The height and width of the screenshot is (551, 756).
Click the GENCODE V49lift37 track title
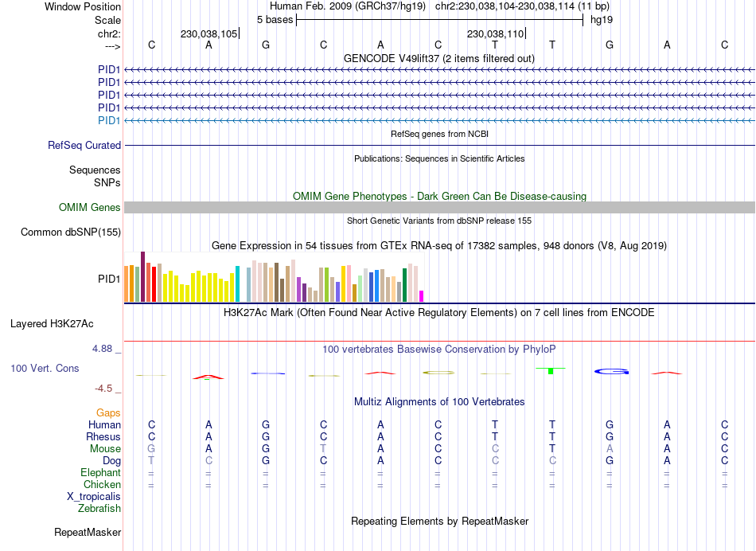pos(439,58)
